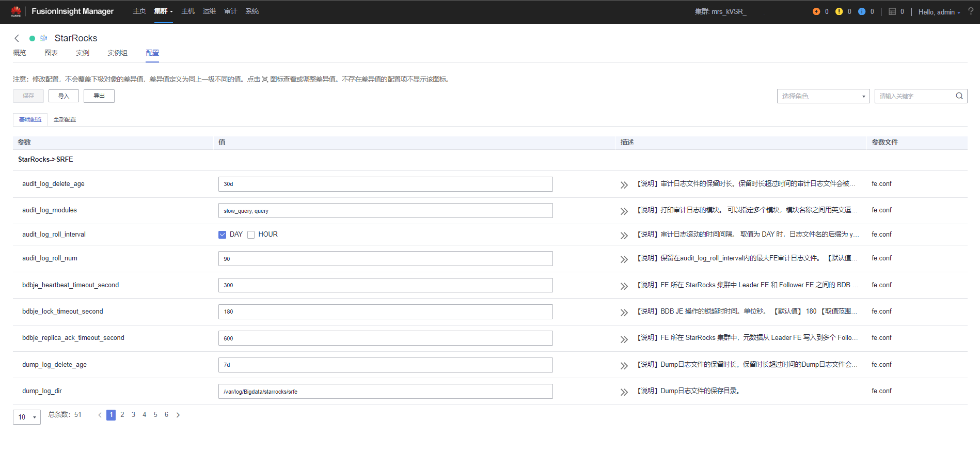Click the bdbje_replica_ack_timeout_second value field

tap(385, 338)
